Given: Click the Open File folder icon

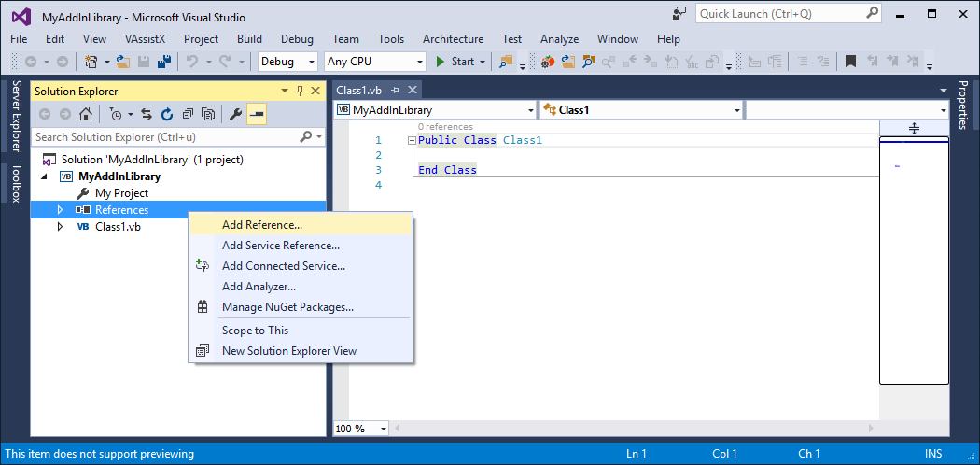Looking at the screenshot, I should [123, 62].
